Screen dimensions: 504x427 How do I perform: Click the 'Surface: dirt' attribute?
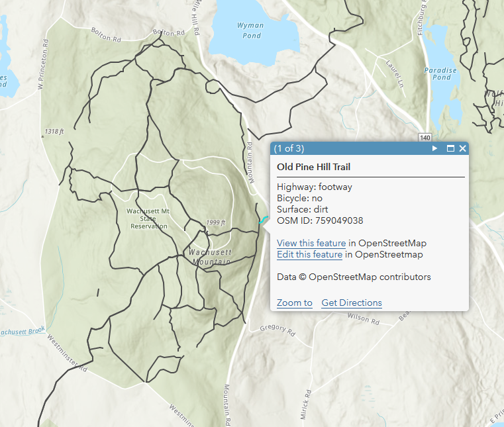tap(302, 209)
